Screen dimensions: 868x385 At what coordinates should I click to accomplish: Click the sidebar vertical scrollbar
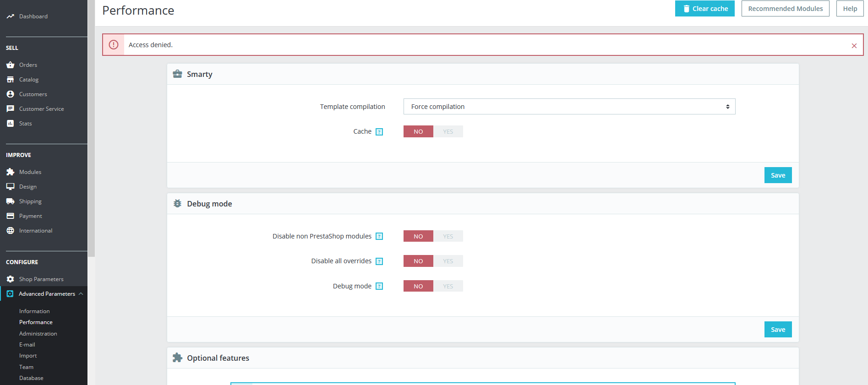[x=91, y=128]
